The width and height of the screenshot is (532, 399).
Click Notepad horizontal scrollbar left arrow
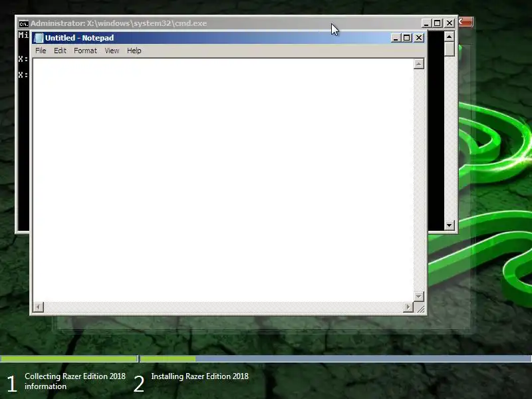(x=39, y=307)
